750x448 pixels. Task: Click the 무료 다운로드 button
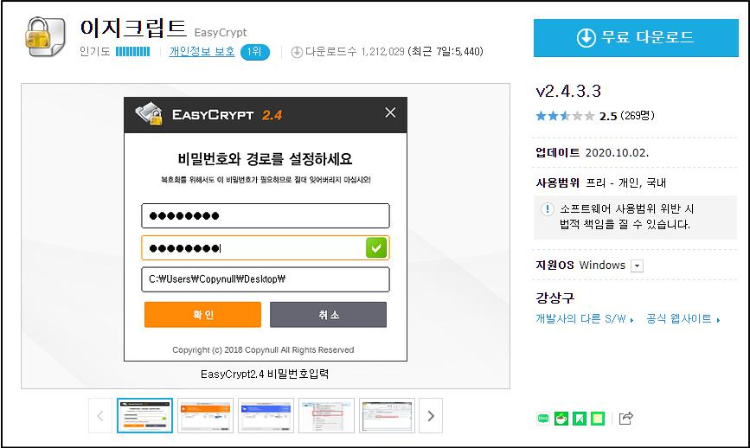point(636,38)
